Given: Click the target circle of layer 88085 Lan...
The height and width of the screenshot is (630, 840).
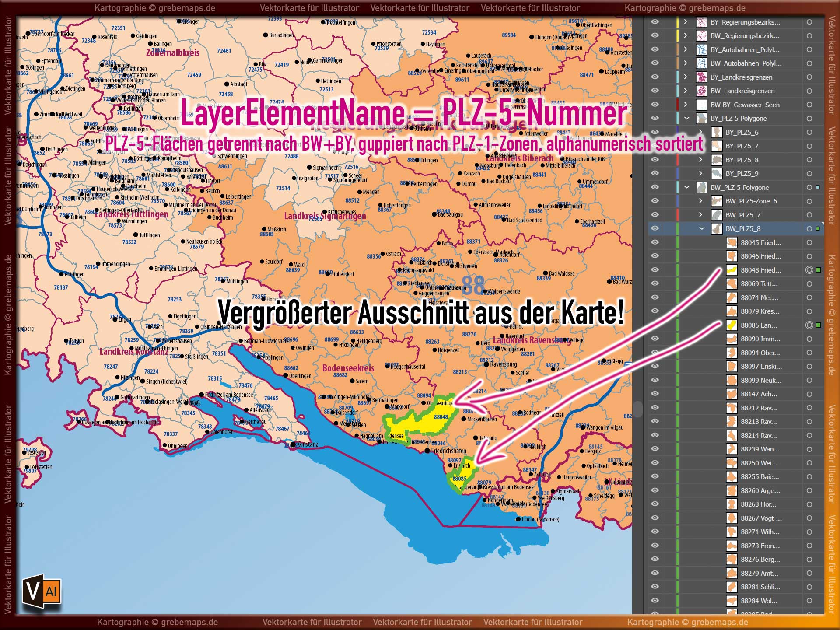Looking at the screenshot, I should tap(808, 325).
